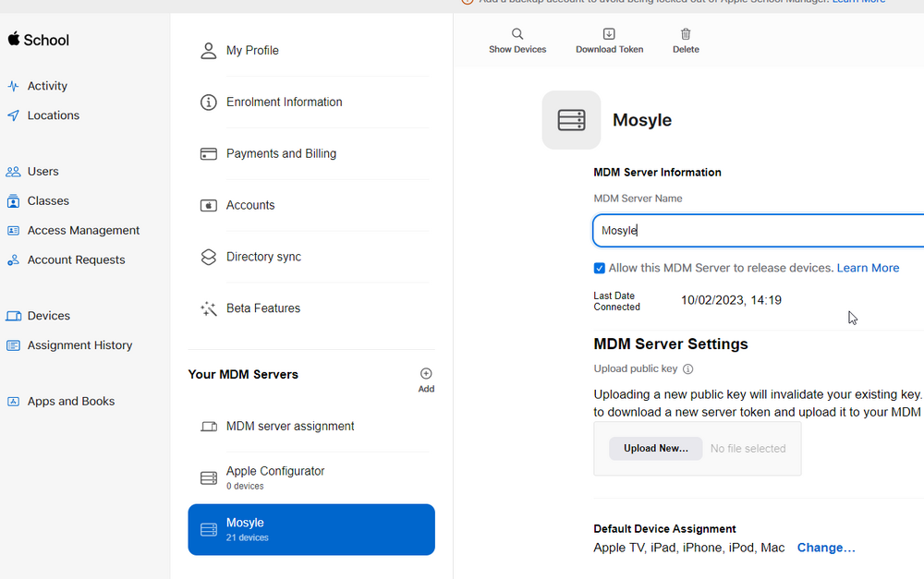Screen dimensions: 924x579
Task: Open Users section
Action: point(43,172)
